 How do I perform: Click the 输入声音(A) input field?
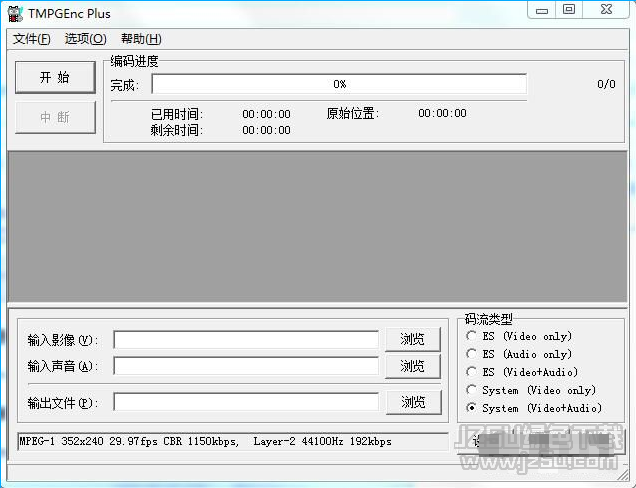coord(246,366)
